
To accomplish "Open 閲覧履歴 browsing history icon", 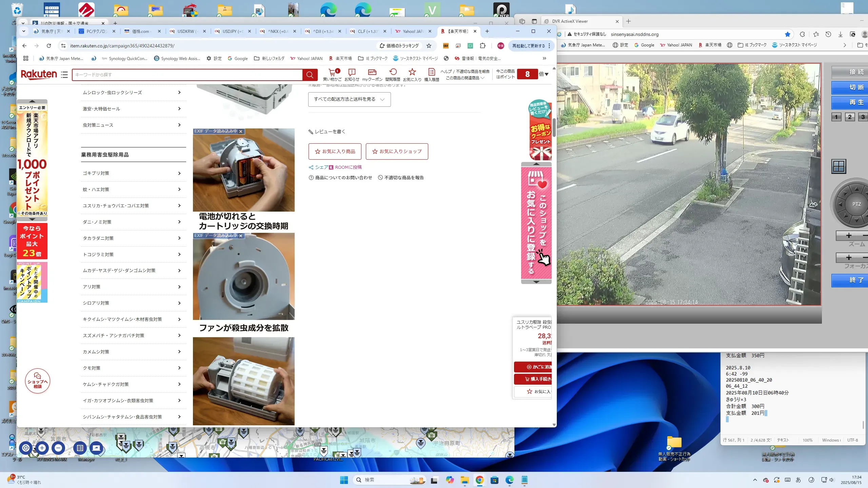I will pyautogui.click(x=393, y=73).
